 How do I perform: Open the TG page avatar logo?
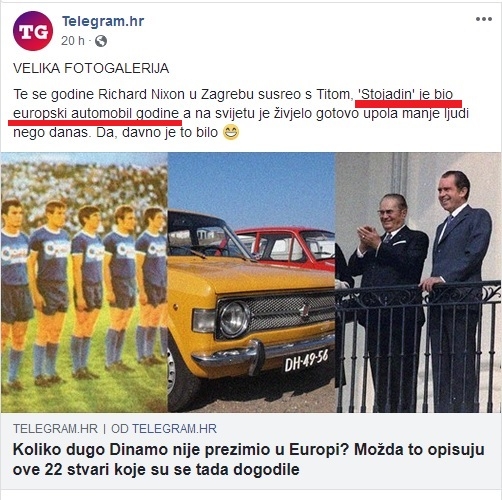pyautogui.click(x=33, y=31)
